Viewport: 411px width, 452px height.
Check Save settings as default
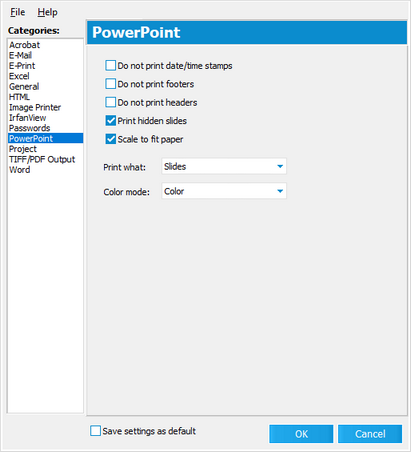95,431
